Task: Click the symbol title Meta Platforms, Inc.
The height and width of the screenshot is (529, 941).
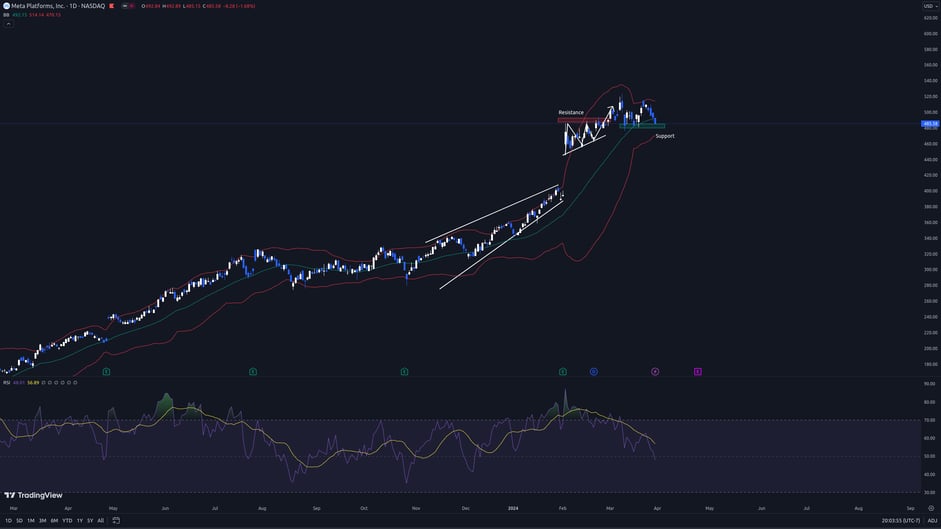Action: (37, 6)
